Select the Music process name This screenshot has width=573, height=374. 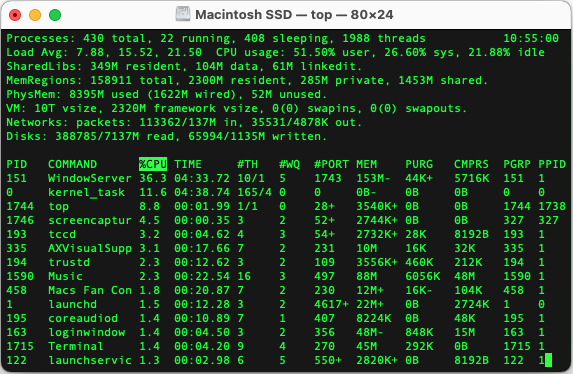65,276
